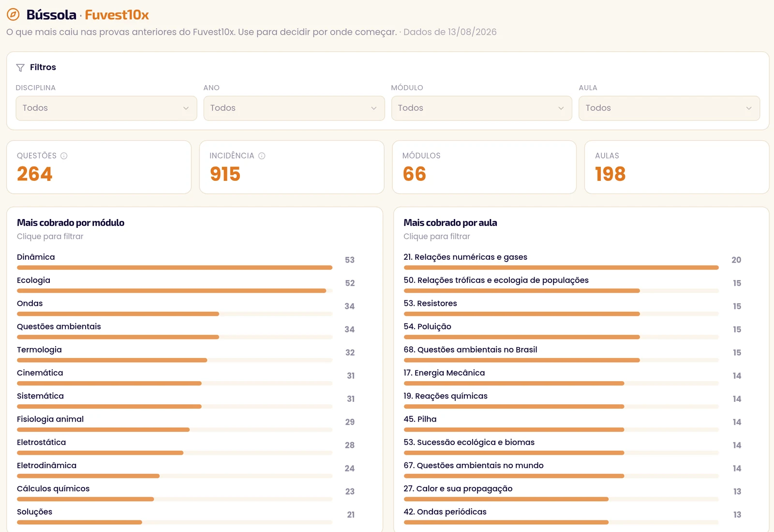Filter by the Dinâmica module

186,261
